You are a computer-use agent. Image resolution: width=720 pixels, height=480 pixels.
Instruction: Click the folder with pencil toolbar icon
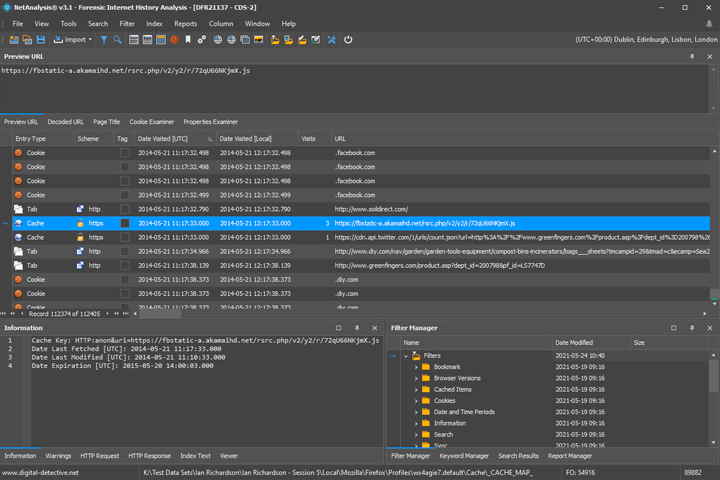[x=302, y=40]
